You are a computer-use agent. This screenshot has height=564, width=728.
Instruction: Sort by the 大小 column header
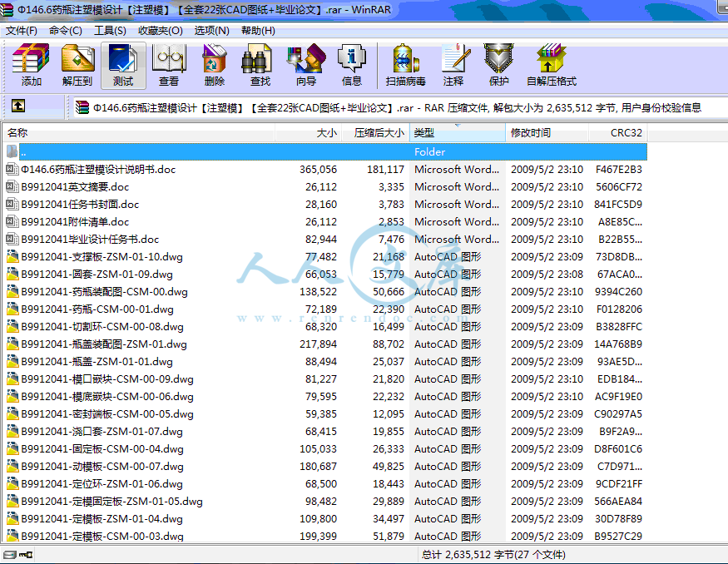point(309,133)
